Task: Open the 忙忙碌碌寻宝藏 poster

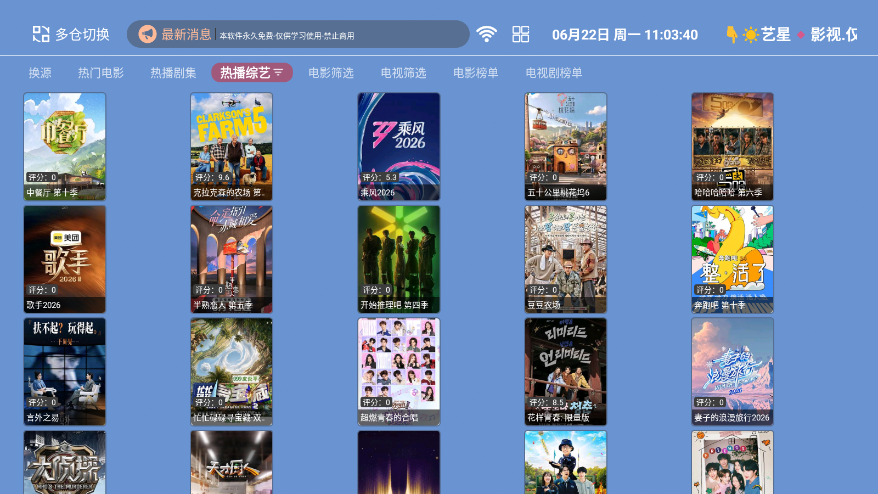Action: coord(231,371)
